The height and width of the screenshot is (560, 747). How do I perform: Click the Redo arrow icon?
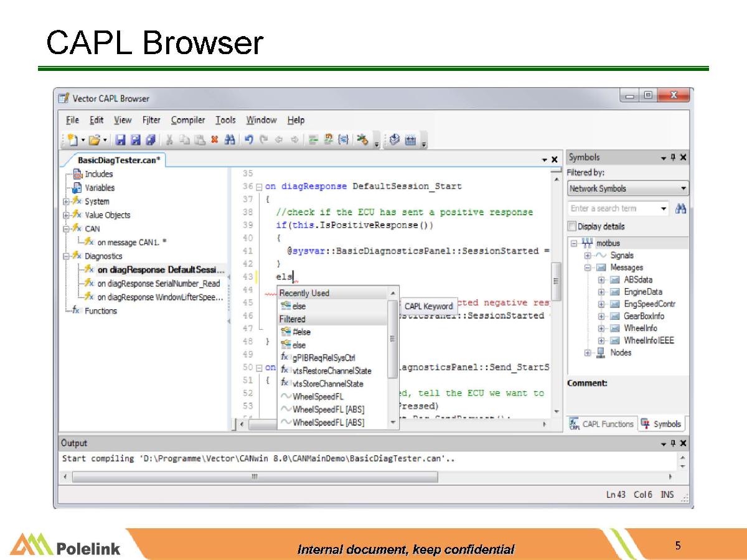264,140
